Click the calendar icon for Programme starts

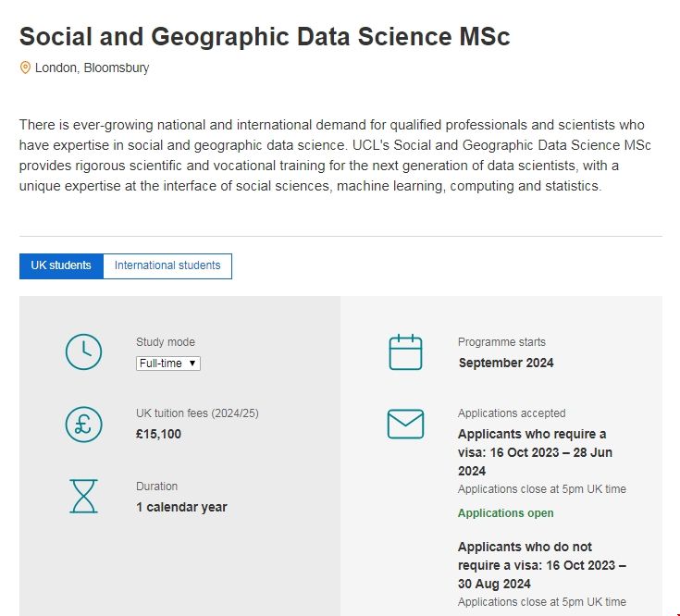tap(405, 352)
